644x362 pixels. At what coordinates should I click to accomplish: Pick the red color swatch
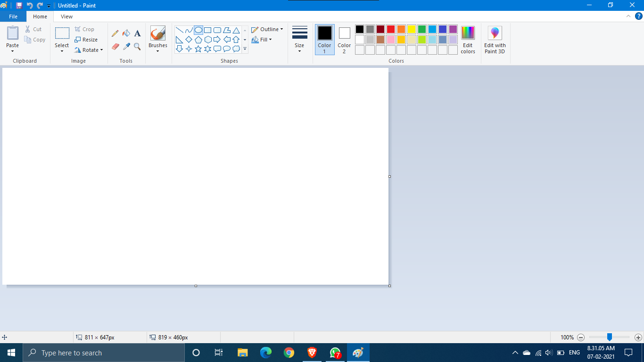(x=391, y=29)
